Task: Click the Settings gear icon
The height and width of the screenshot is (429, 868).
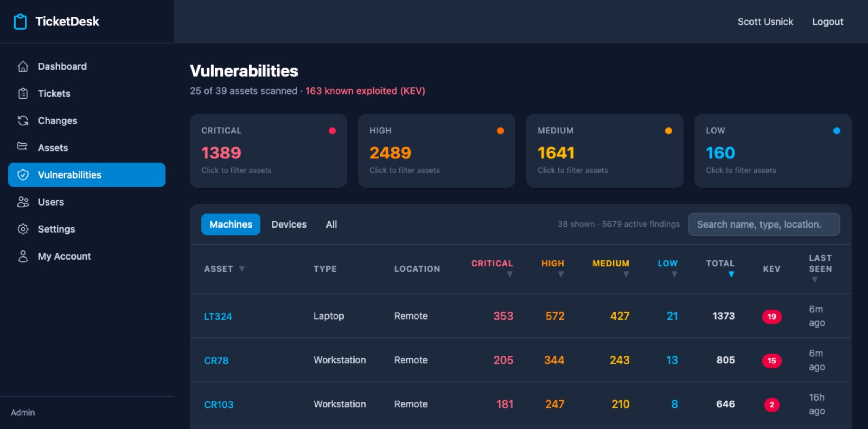Action: click(23, 229)
